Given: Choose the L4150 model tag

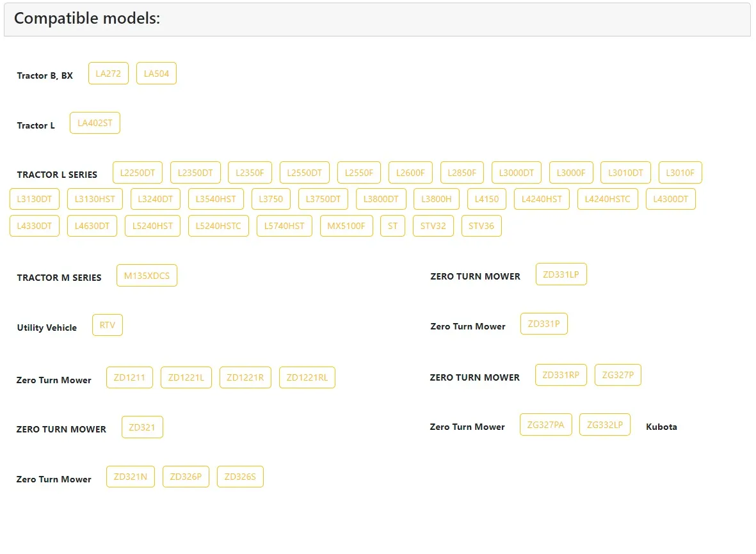Looking at the screenshot, I should click(487, 199).
